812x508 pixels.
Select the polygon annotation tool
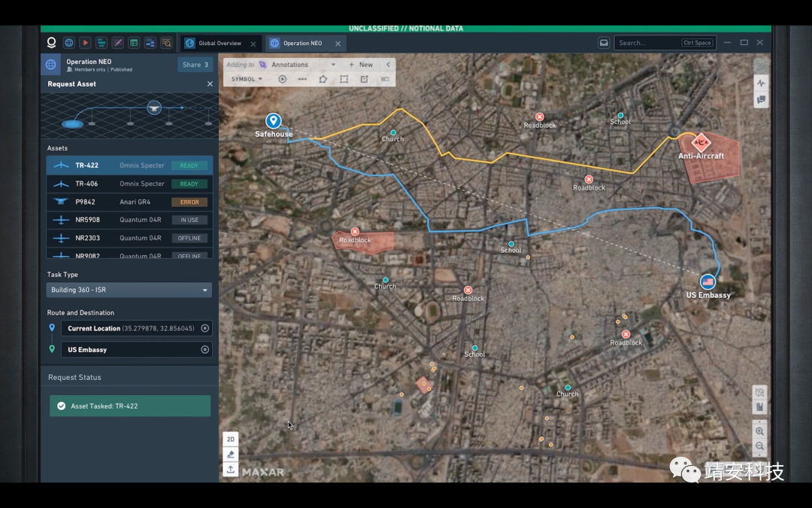(323, 79)
